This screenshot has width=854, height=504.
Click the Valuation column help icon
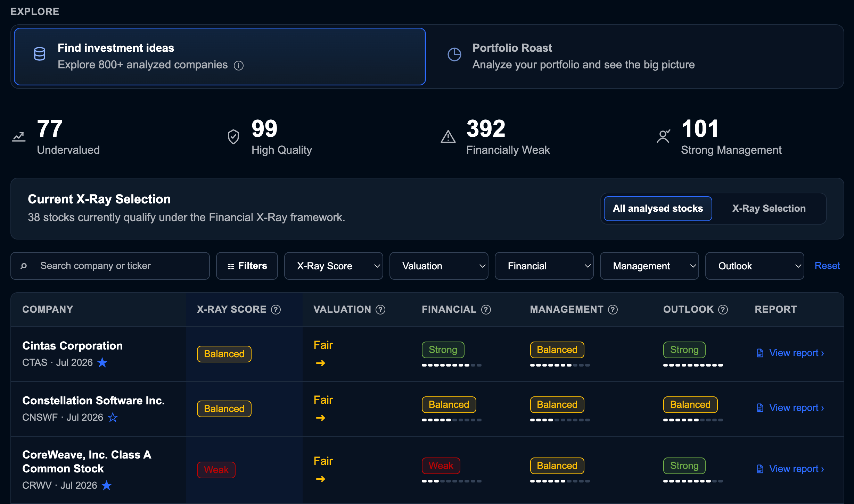[380, 309]
